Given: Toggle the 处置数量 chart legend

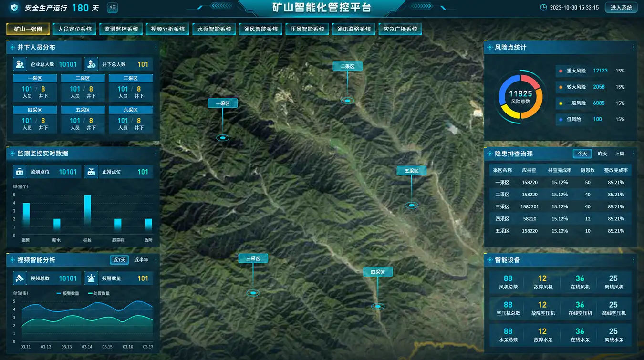Looking at the screenshot, I should point(99,293).
